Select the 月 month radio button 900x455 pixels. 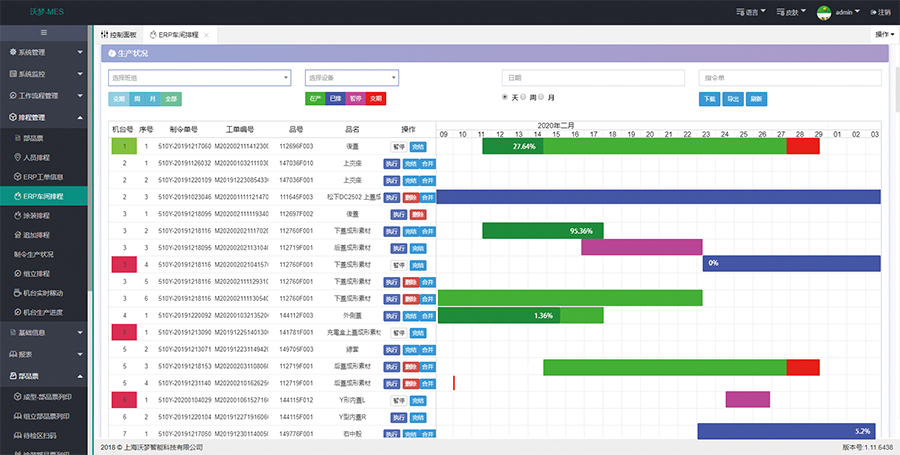coord(541,97)
